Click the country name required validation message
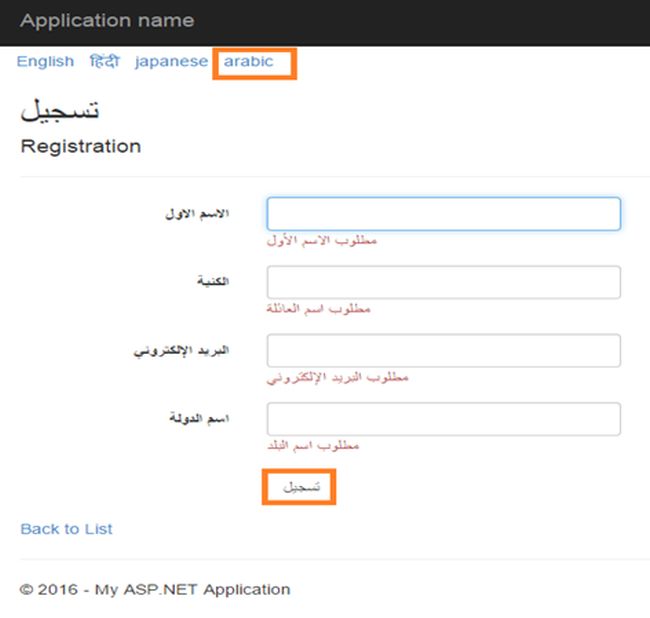Screen dimensions: 650x618 click(x=312, y=445)
